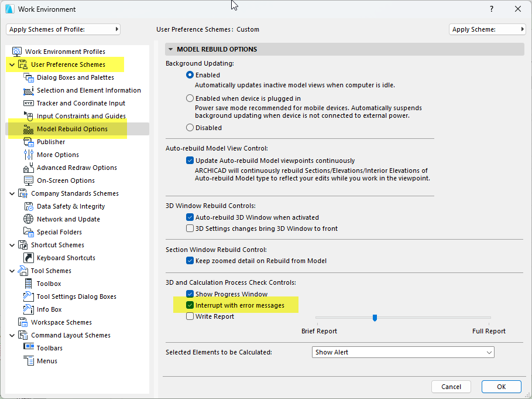Open Selected Elements to be Calculated dropdown
Viewport: 532px width, 399px height.
pos(403,352)
